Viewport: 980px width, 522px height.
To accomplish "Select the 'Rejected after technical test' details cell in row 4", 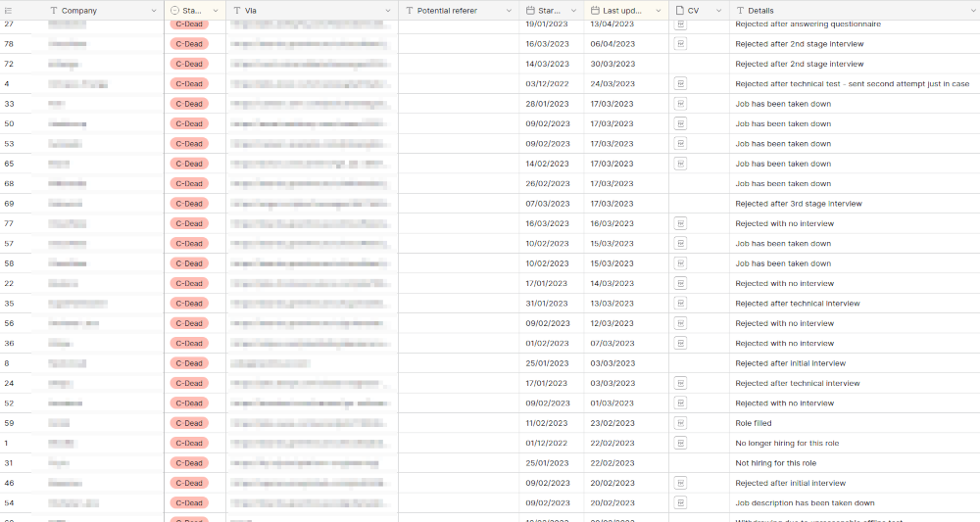I will (x=855, y=83).
